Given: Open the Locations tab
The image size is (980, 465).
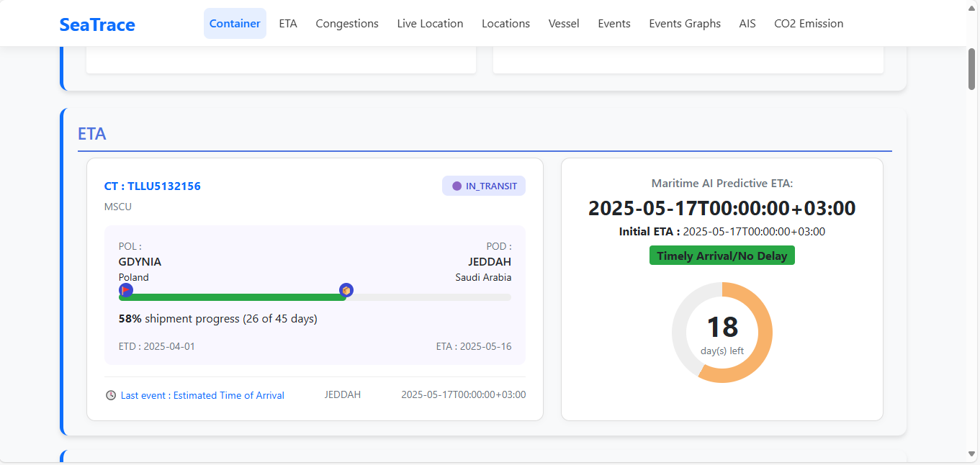Looking at the screenshot, I should [505, 23].
